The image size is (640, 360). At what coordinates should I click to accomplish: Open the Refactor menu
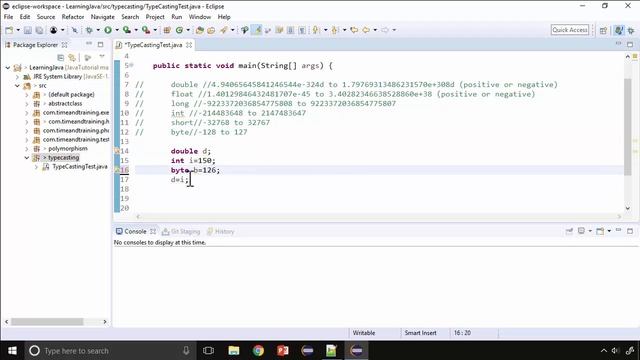[x=73, y=17]
